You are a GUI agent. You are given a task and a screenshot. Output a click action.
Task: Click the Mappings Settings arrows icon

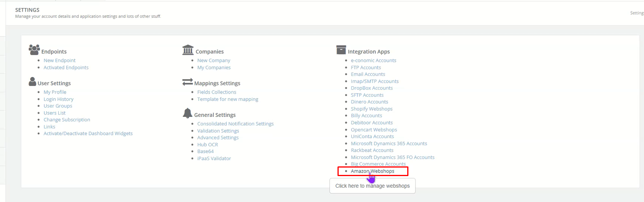point(188,82)
